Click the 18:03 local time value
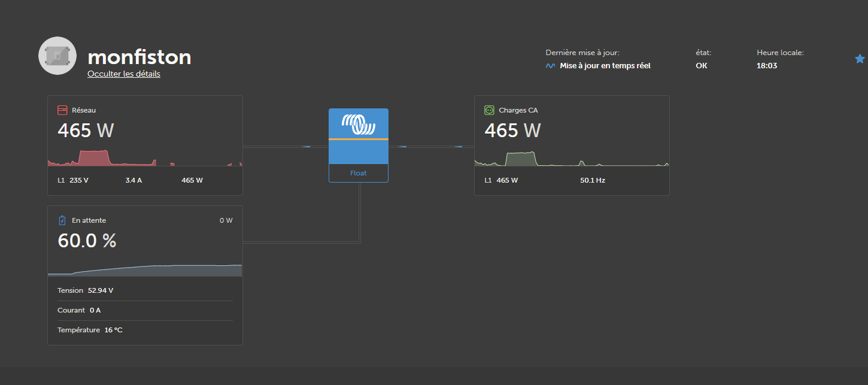 click(767, 66)
